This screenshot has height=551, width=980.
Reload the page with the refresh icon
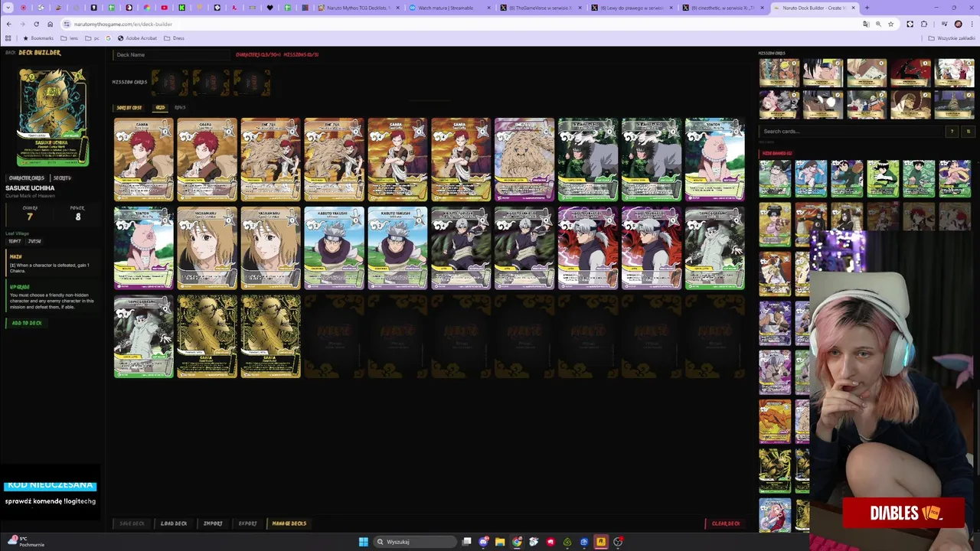(36, 24)
